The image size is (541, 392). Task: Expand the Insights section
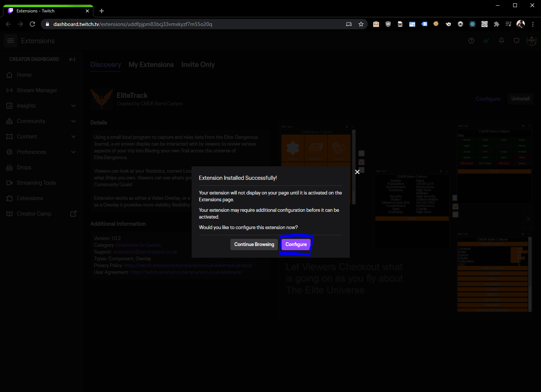73,106
